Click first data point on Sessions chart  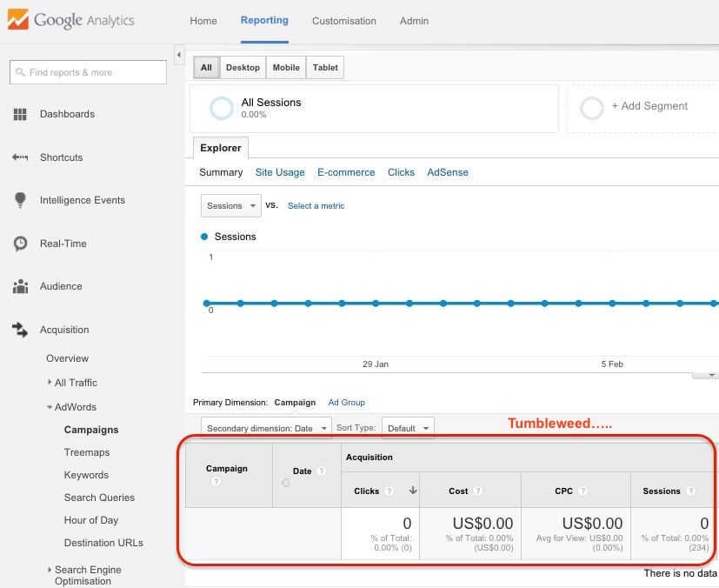207,304
